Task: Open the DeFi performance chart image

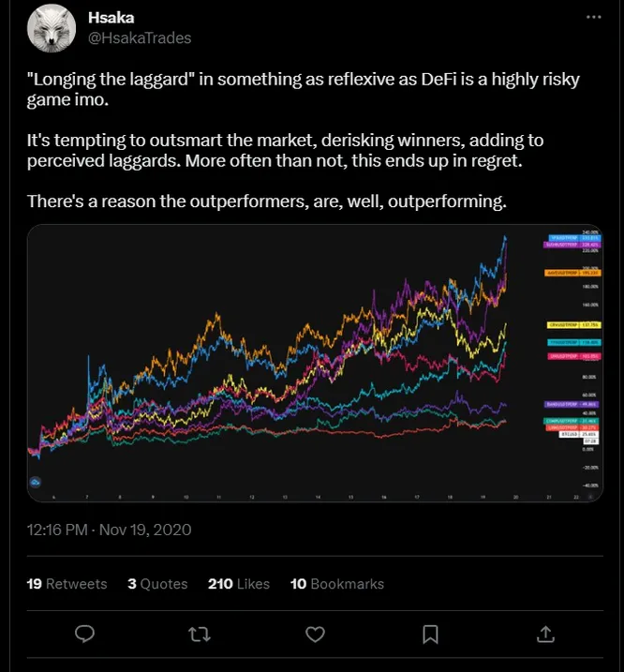Action: click(315, 363)
